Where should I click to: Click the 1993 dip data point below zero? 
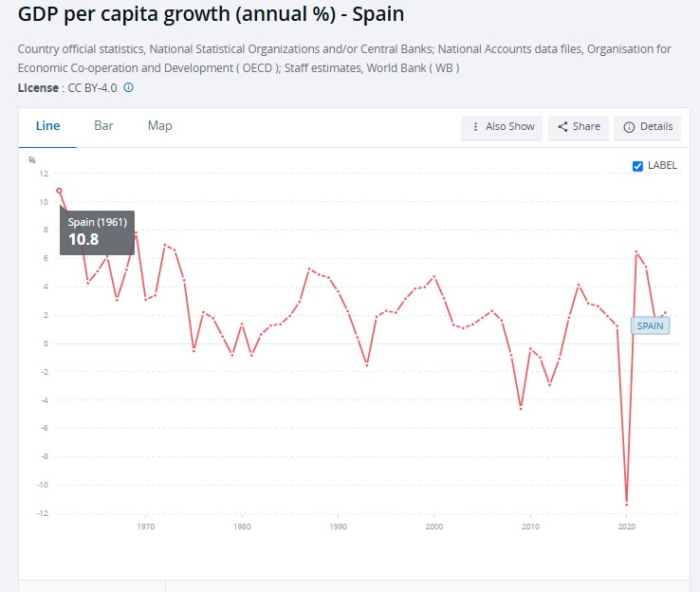click(x=367, y=364)
